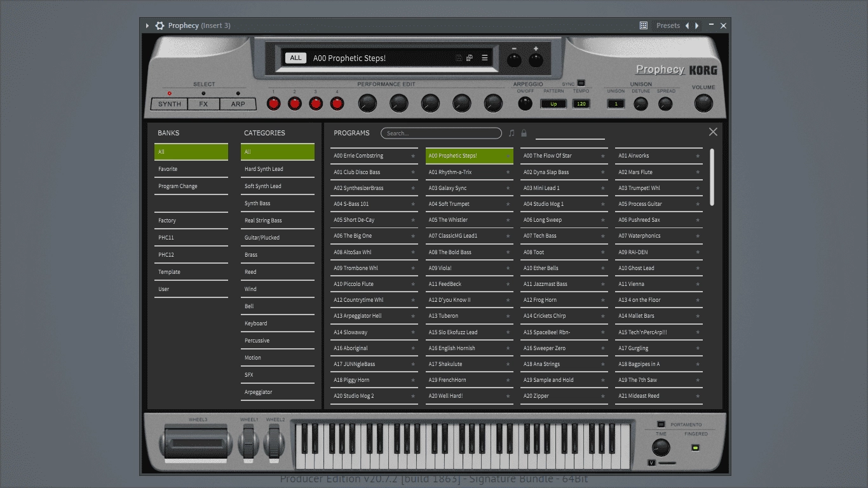868x488 pixels.
Task: Toggle the lock icon beside search
Action: pyautogui.click(x=524, y=133)
